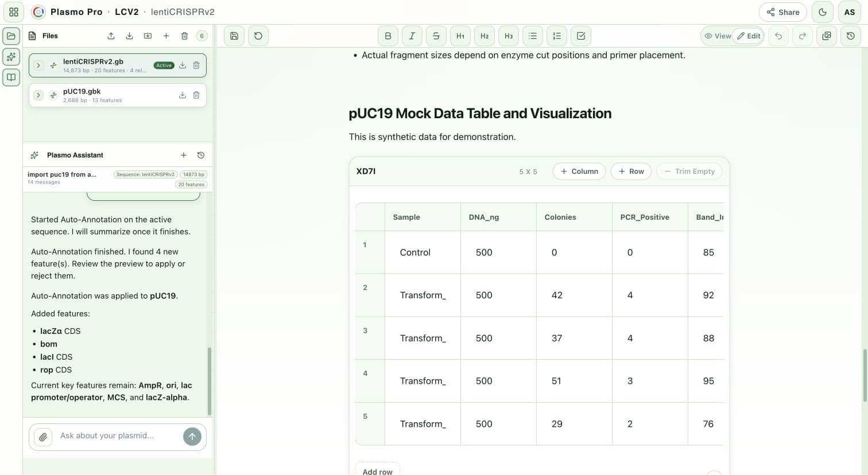This screenshot has width=868, height=475.
Task: Delete the lentiCRISPRv2.gb file
Action: (x=196, y=65)
